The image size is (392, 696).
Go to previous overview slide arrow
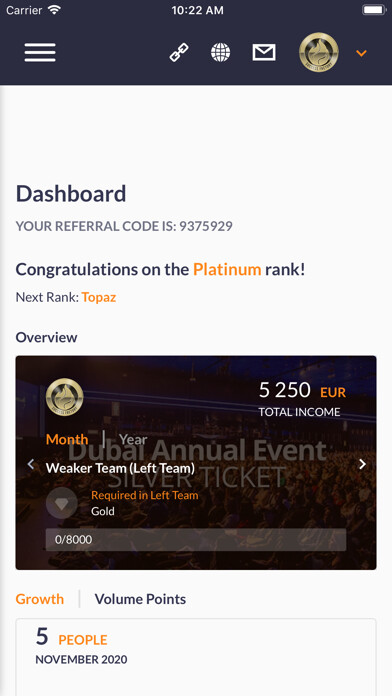[x=31, y=464]
